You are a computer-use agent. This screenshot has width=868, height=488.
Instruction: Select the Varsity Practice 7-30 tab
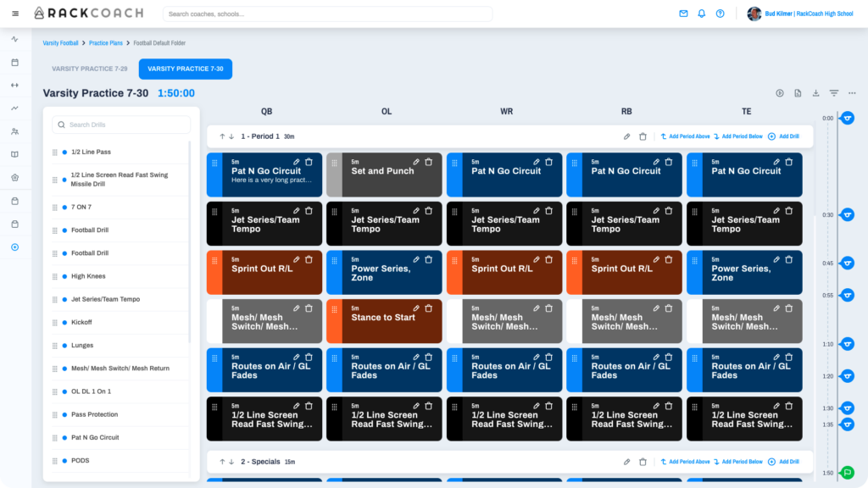click(x=185, y=69)
